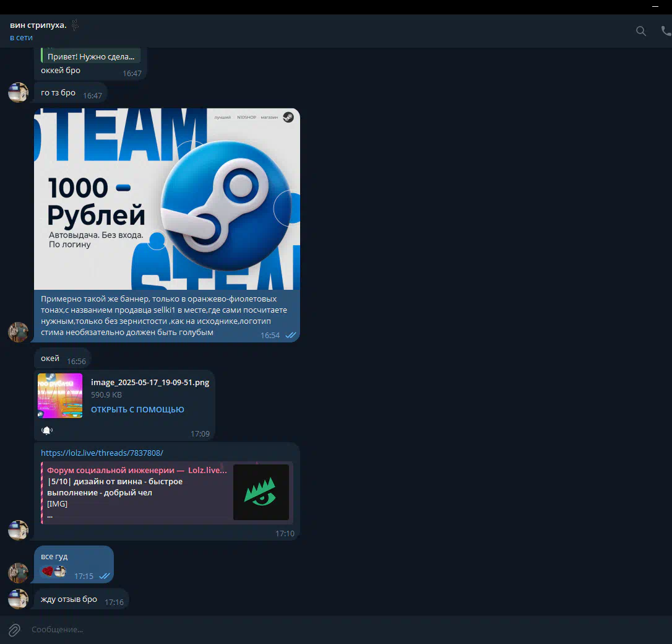Click read checkmarks on the 16:54 message
The width and height of the screenshot is (672, 644).
tap(291, 335)
